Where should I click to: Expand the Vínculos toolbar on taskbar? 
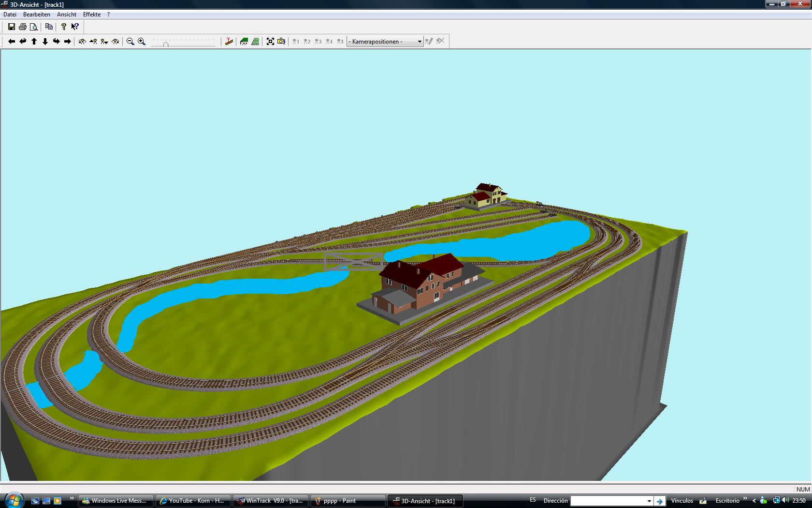click(x=681, y=501)
